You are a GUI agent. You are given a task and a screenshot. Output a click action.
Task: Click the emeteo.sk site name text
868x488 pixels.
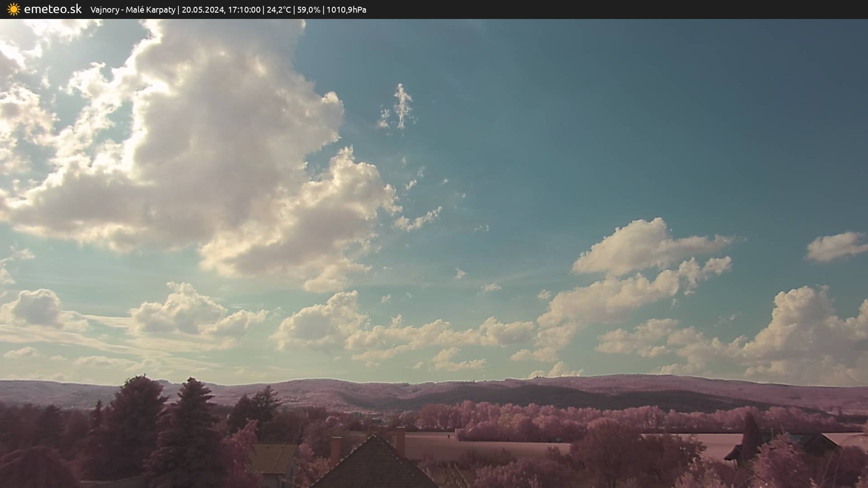pos(52,9)
